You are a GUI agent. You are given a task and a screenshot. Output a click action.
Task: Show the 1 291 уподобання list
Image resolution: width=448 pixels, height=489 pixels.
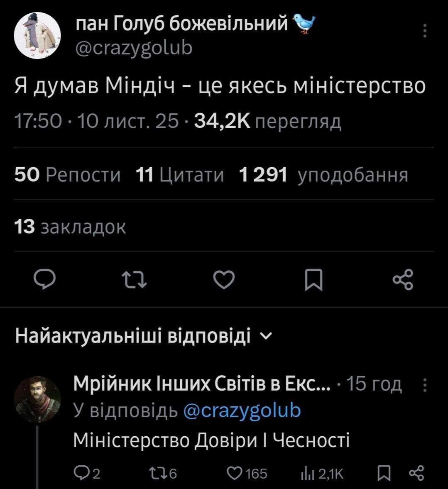(324, 175)
